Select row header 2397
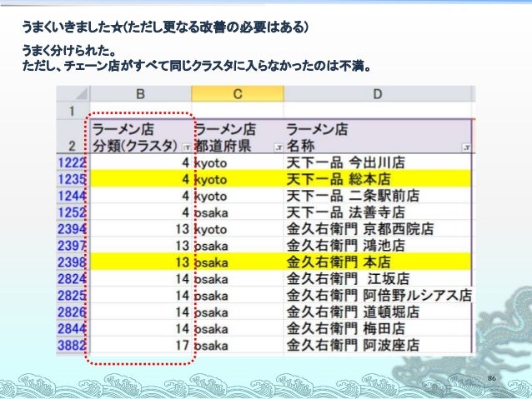The height and width of the screenshot is (399, 532). point(72,246)
